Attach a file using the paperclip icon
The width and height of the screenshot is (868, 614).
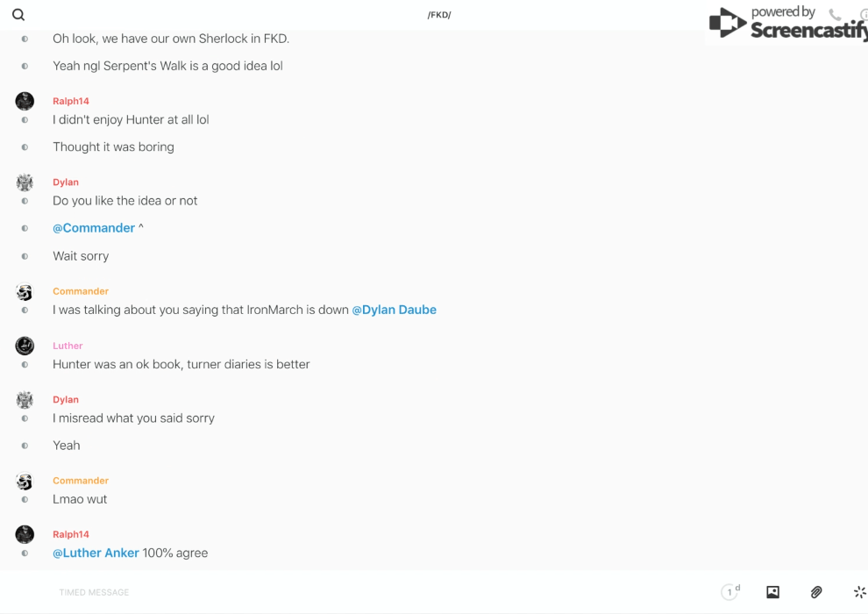coord(816,592)
